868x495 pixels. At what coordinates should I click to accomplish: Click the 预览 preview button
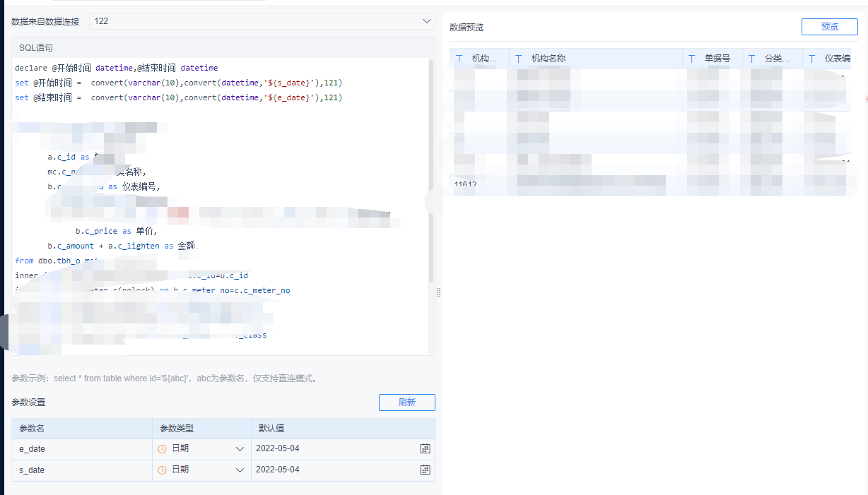pos(830,27)
